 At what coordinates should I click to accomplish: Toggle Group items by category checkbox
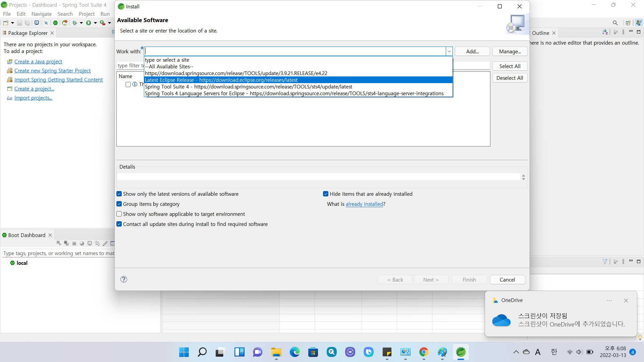(x=119, y=204)
